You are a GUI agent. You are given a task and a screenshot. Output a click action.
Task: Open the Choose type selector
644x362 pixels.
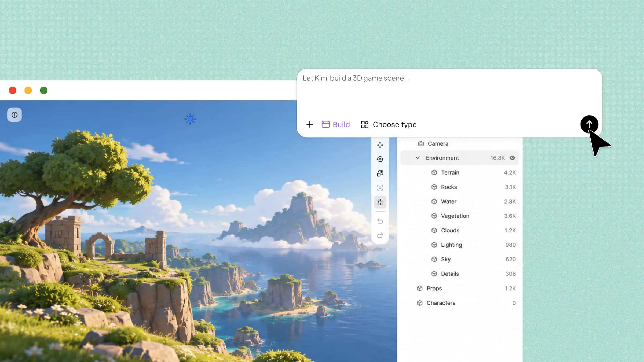click(x=389, y=124)
